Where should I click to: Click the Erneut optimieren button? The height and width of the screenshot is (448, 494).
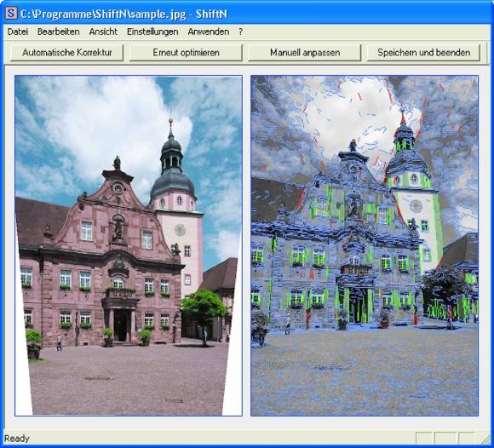click(x=186, y=53)
